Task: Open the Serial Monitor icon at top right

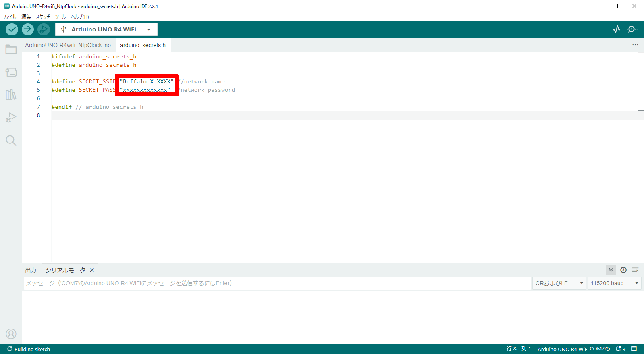Action: (632, 29)
